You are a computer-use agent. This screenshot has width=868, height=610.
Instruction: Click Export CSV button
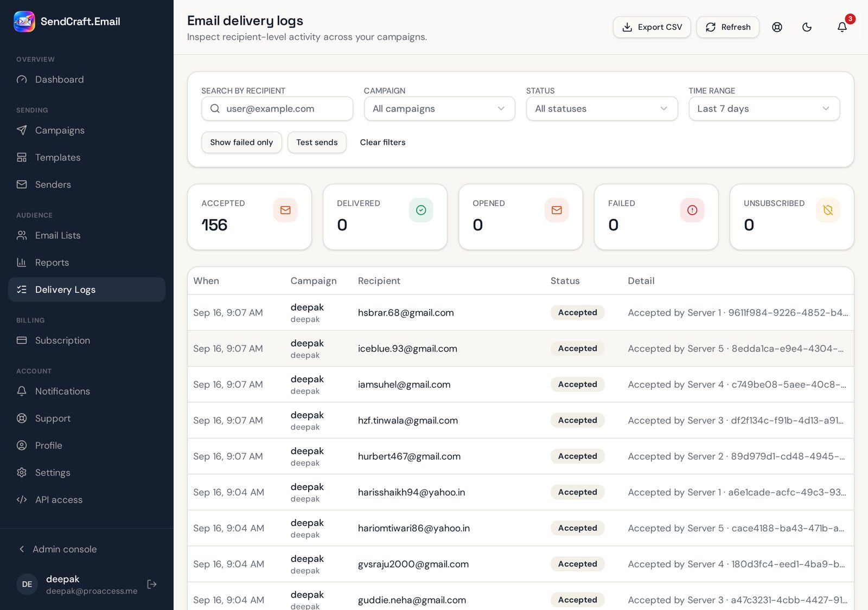(652, 27)
